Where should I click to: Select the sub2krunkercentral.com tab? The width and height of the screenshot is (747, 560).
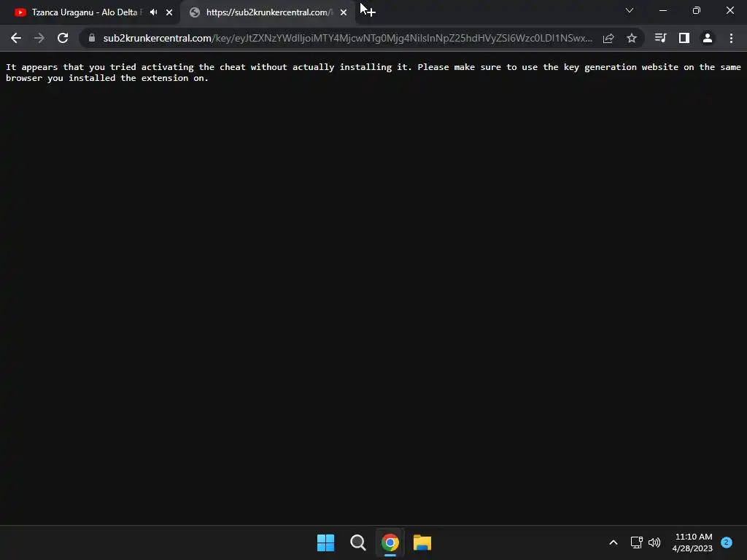point(268,12)
